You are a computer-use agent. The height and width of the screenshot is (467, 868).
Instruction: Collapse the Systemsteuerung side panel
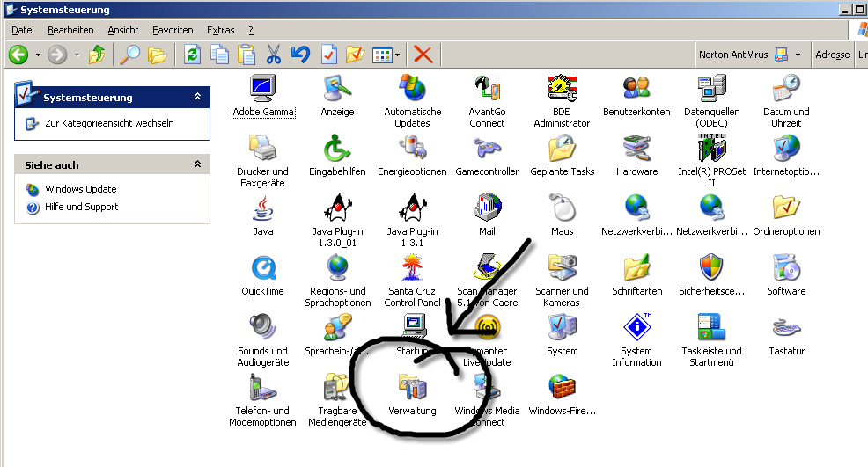click(x=197, y=97)
